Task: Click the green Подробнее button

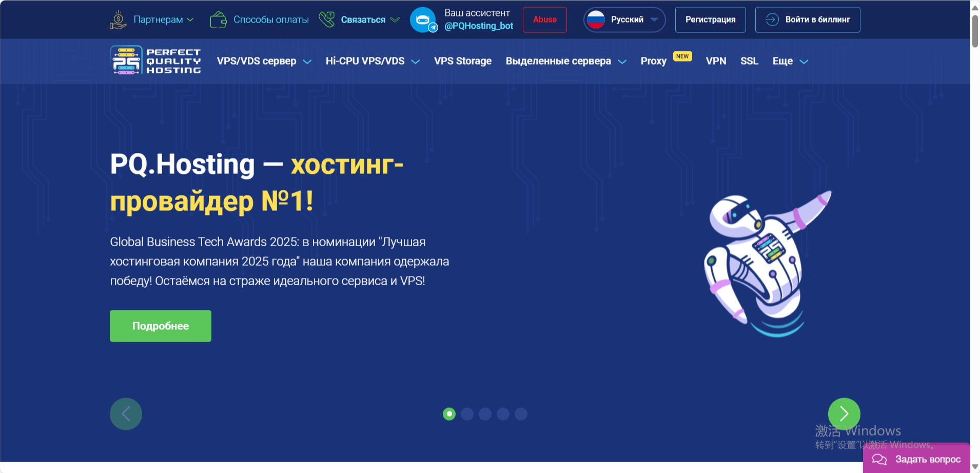Action: [x=161, y=326]
